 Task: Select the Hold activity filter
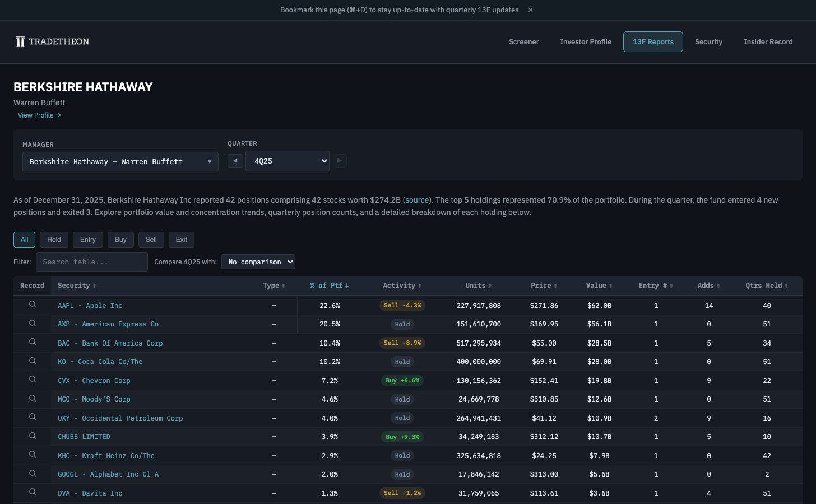point(54,240)
